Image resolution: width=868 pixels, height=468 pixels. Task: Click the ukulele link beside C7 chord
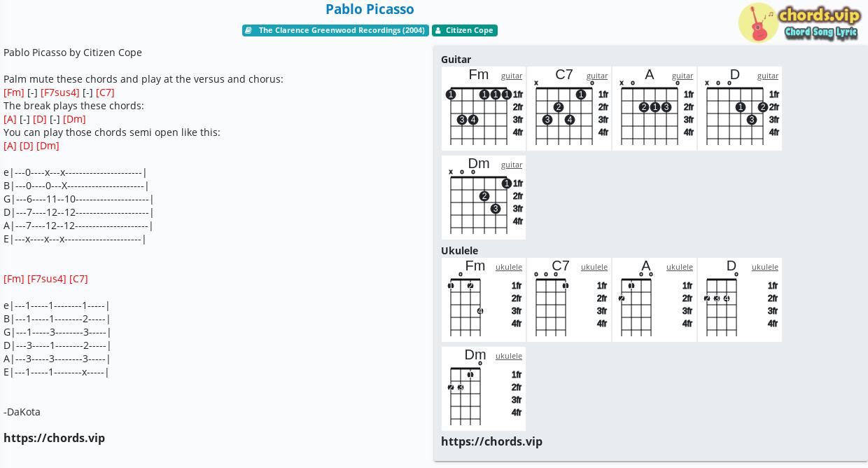(x=594, y=267)
